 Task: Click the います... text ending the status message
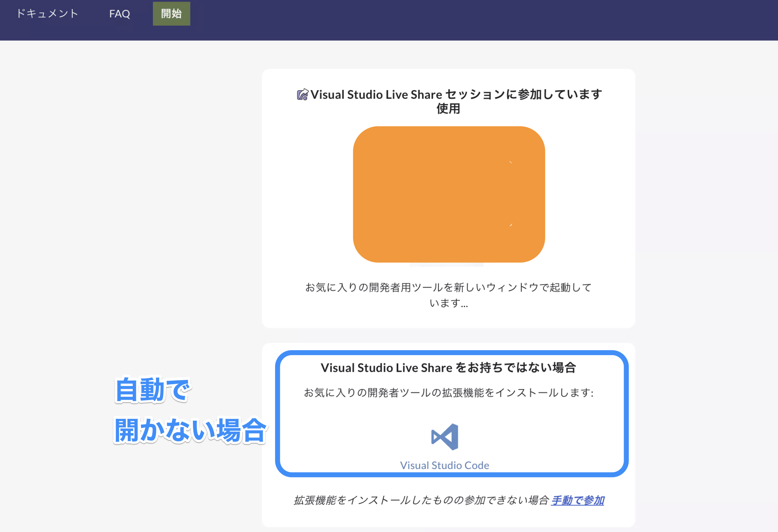(x=448, y=303)
